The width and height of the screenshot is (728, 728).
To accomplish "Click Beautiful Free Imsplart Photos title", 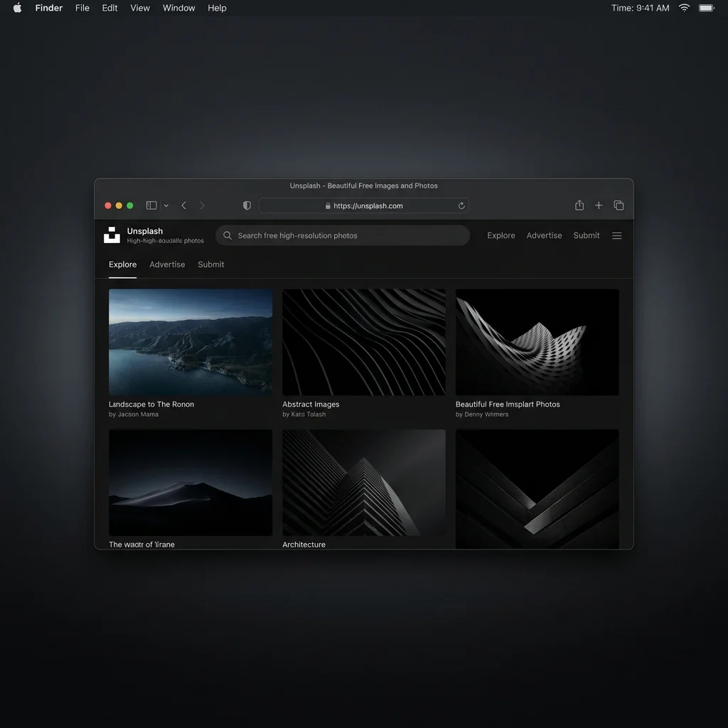I will click(508, 405).
